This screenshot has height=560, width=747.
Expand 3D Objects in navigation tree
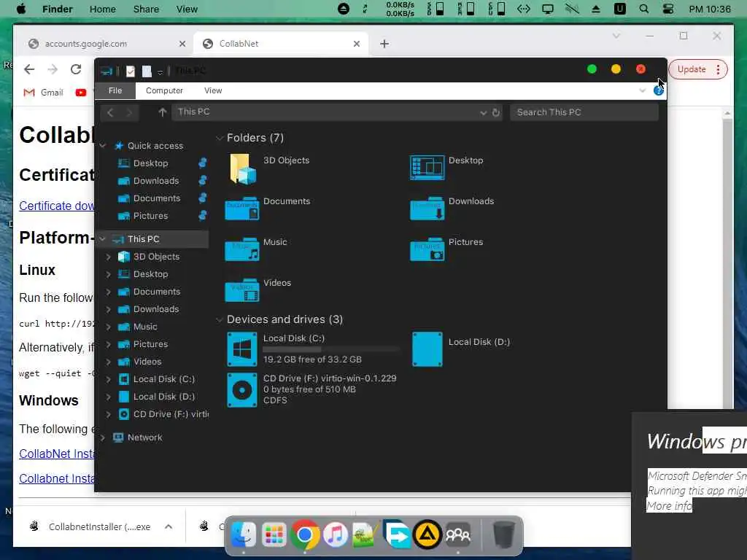(x=108, y=257)
